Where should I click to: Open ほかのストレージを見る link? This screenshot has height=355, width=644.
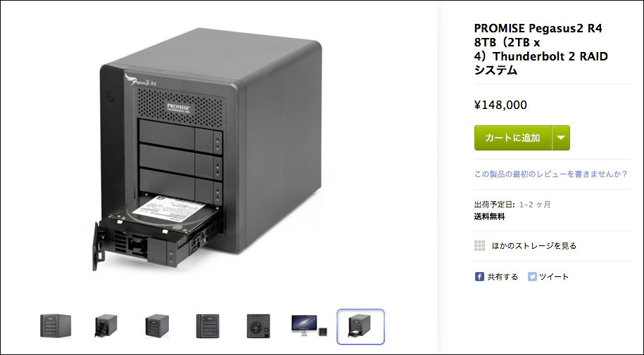pos(534,246)
